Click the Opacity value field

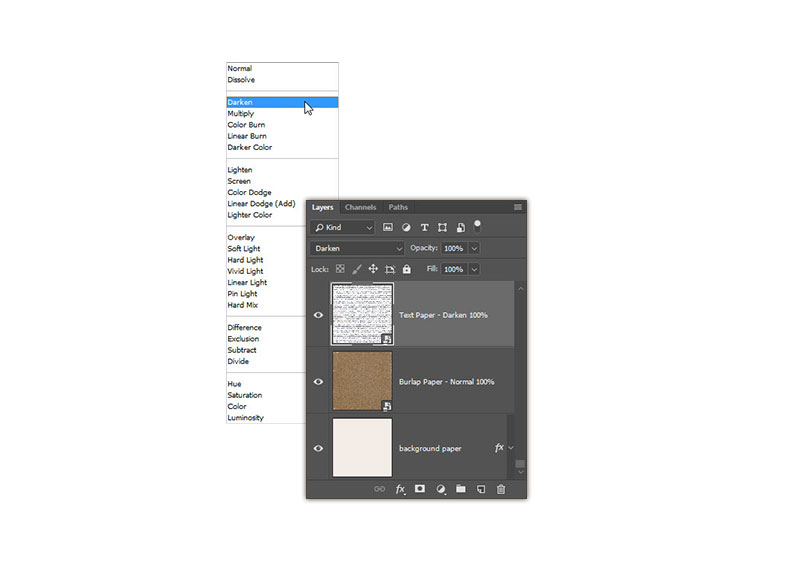click(454, 248)
